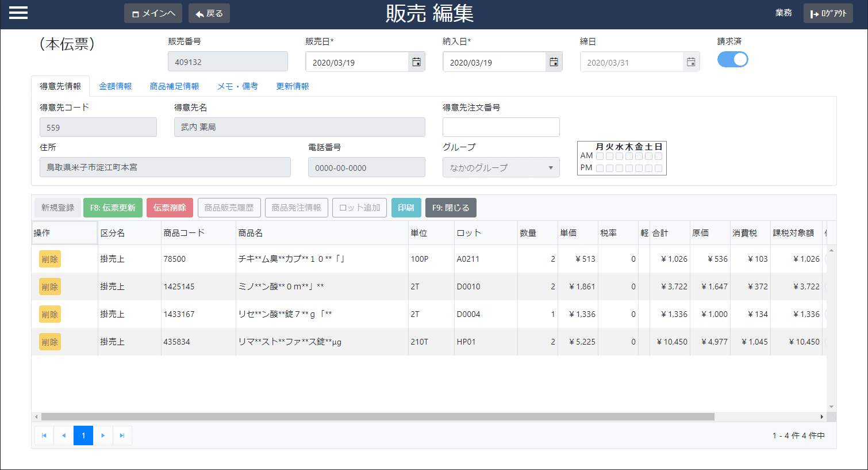Image resolution: width=868 pixels, height=470 pixels.
Task: Switch to the メモ・備考 tab
Action: [237, 86]
